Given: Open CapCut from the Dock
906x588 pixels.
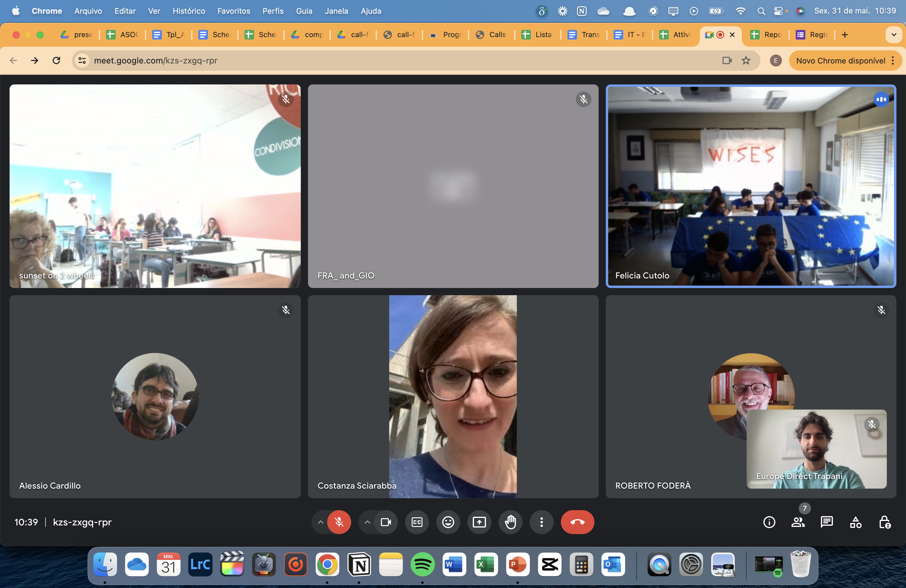Looking at the screenshot, I should coord(550,565).
